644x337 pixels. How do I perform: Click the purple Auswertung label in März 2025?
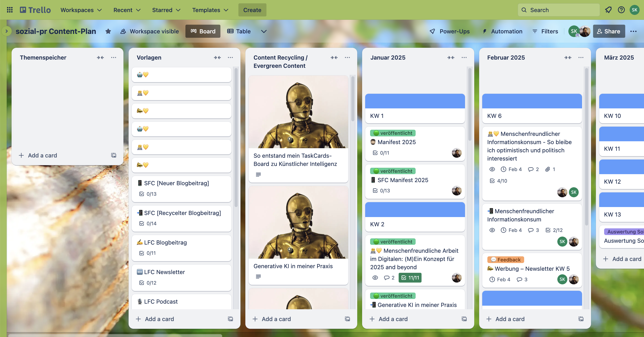click(624, 232)
